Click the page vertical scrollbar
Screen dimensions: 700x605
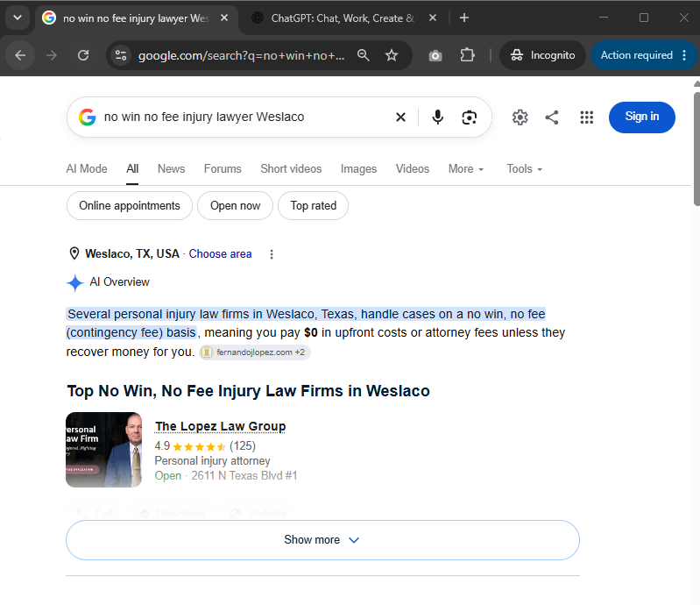696,149
